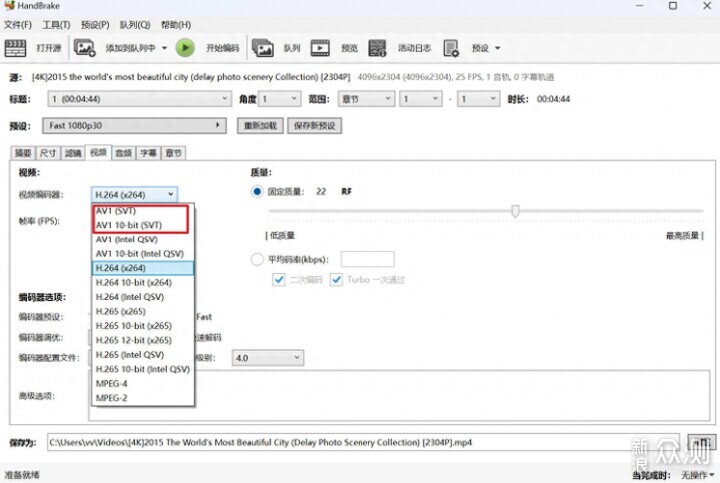The height and width of the screenshot is (483, 720).
Task: Click the Add to Queue picture icon
Action: [84, 48]
